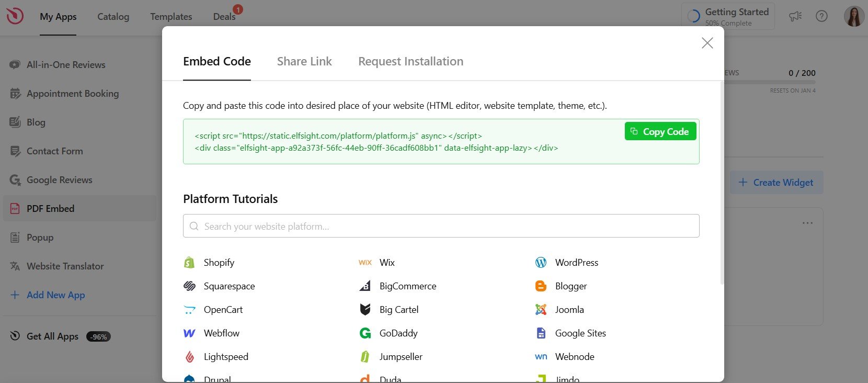
Task: Click the Shopify platform icon
Action: pos(189,263)
